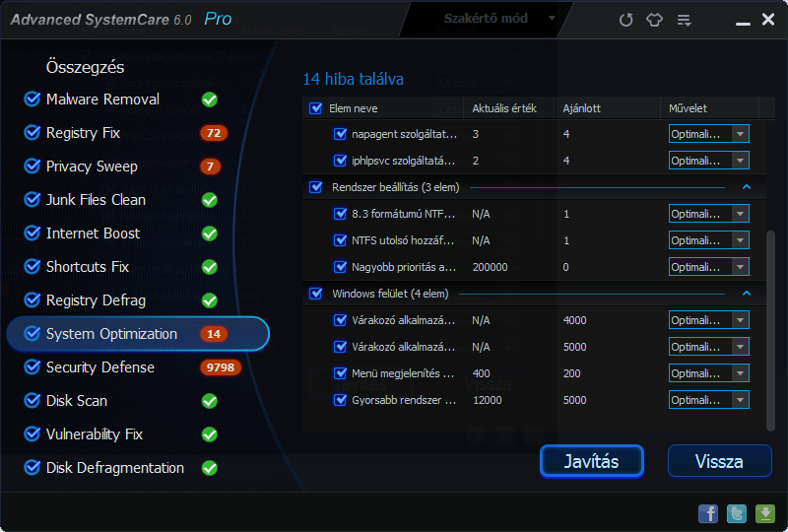788x532 pixels.
Task: Collapse the Windows felület (4 elem) group
Action: point(747,294)
